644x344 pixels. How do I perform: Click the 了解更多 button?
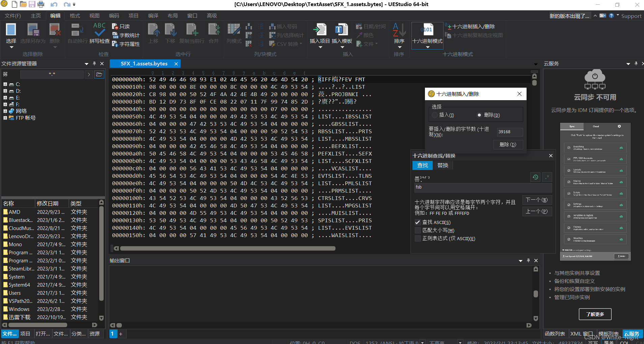(595, 314)
